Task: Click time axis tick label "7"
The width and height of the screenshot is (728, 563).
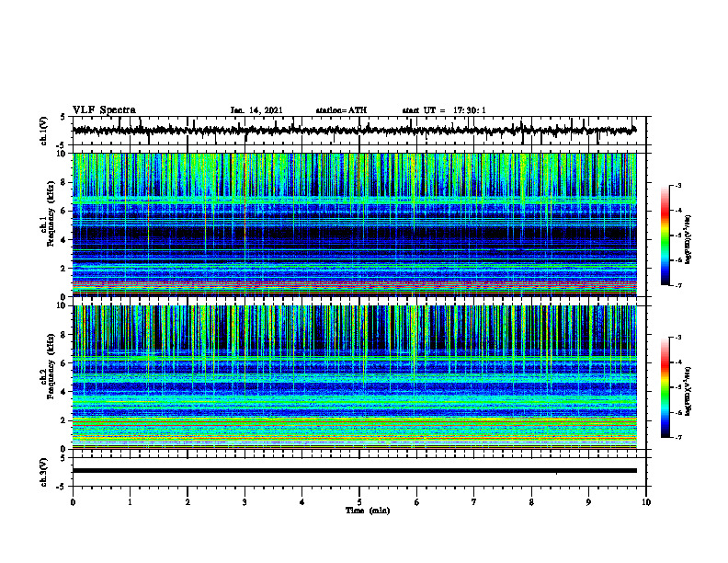Action: tap(474, 502)
